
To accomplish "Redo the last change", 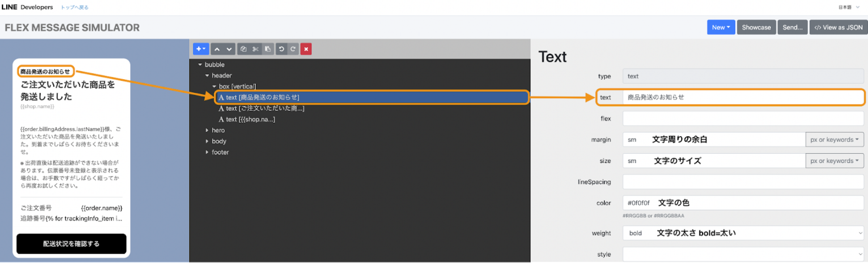I will (293, 49).
